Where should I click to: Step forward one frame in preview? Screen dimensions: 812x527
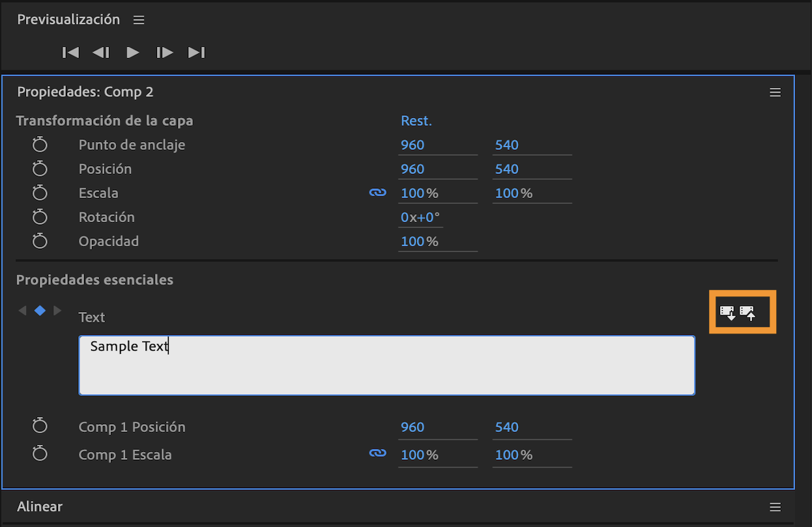pyautogui.click(x=165, y=52)
